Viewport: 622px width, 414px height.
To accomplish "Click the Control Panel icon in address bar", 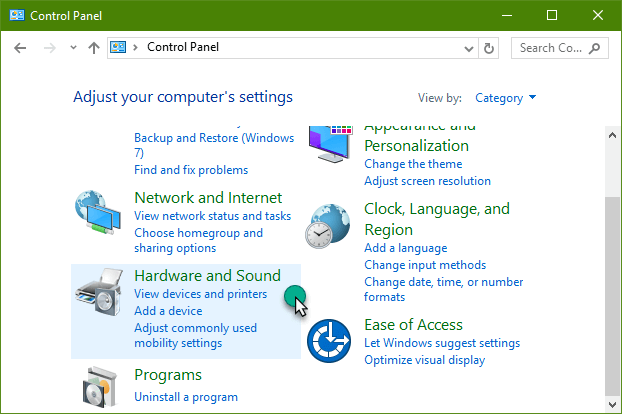I will tap(118, 47).
